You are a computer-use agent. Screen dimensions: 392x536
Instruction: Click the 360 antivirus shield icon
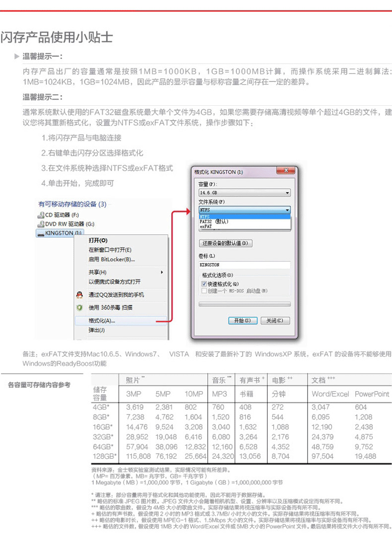click(x=79, y=308)
